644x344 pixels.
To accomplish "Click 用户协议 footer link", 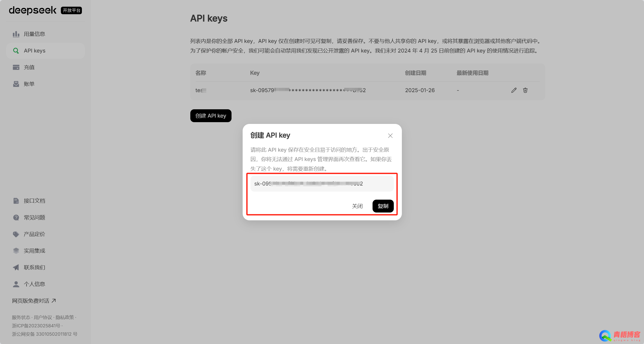I will point(43,317).
